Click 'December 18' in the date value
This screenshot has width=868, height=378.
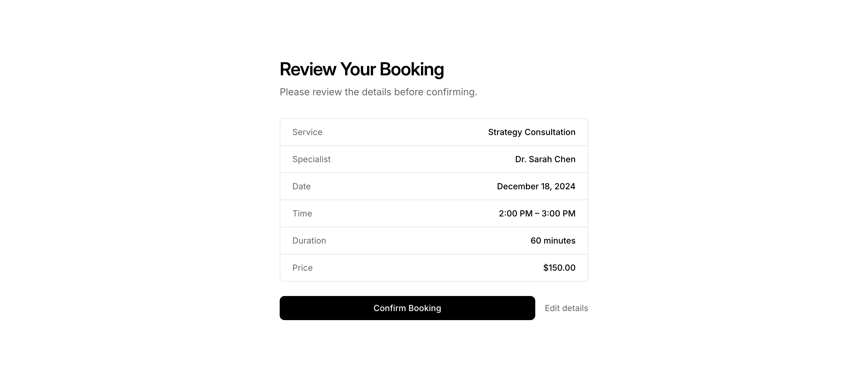[x=523, y=186]
